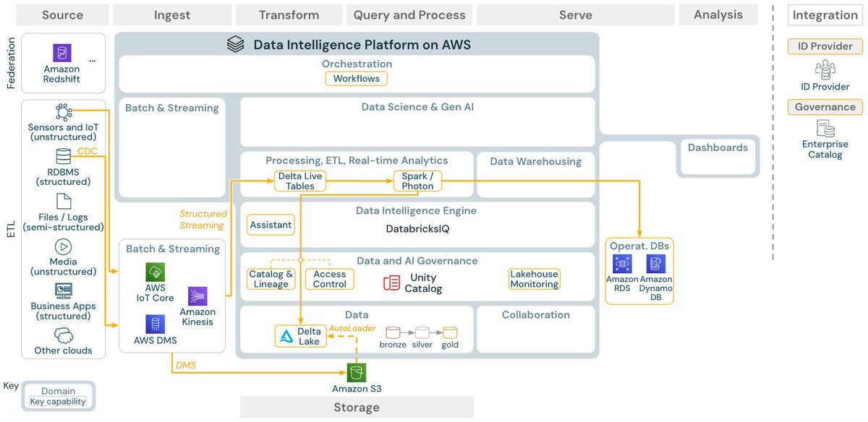
Task: Click the Unity Catalog red icon
Action: pos(391,283)
